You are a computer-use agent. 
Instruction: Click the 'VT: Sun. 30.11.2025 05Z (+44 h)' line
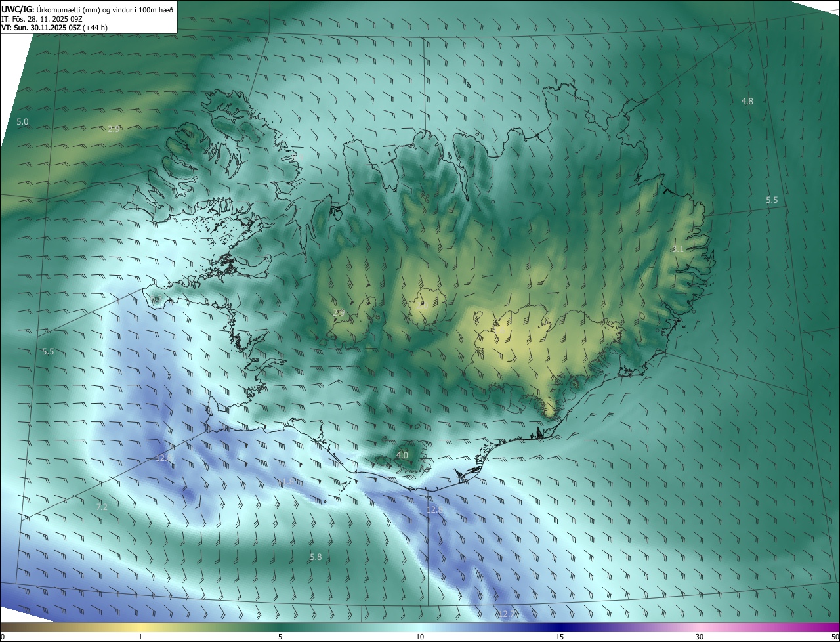point(54,28)
